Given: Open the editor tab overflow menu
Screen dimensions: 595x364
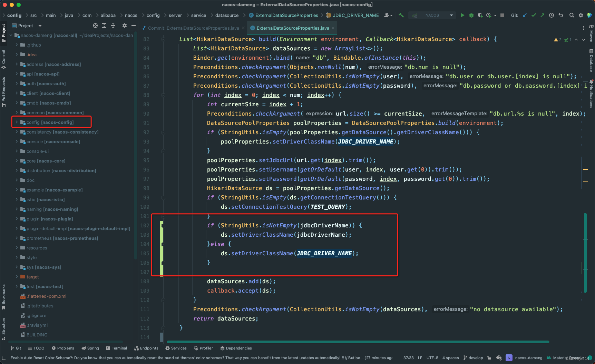Looking at the screenshot, I should (584, 28).
